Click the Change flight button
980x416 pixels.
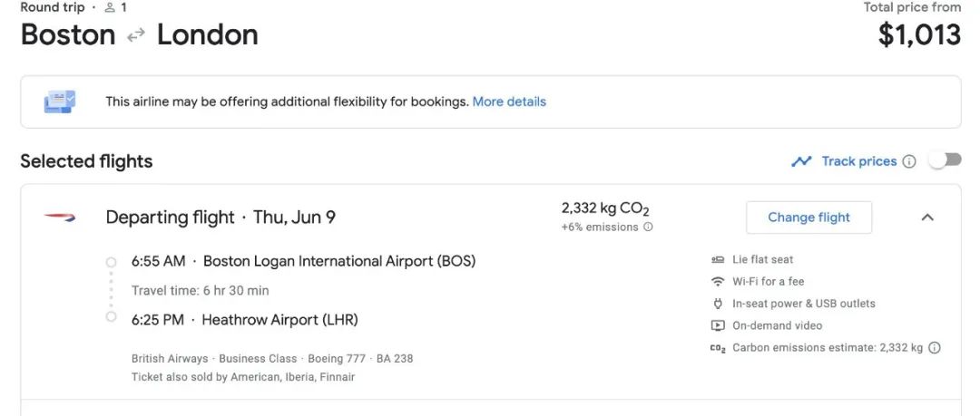(808, 218)
